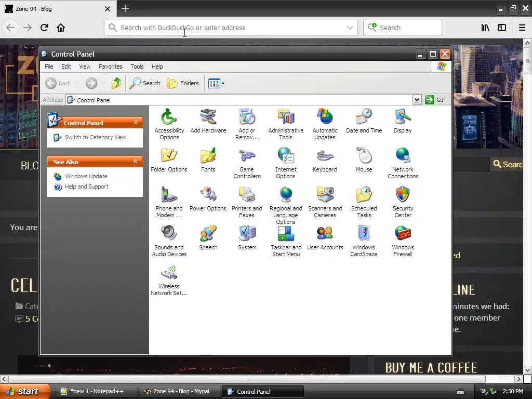Open Scanners and Cameras

[325, 202]
